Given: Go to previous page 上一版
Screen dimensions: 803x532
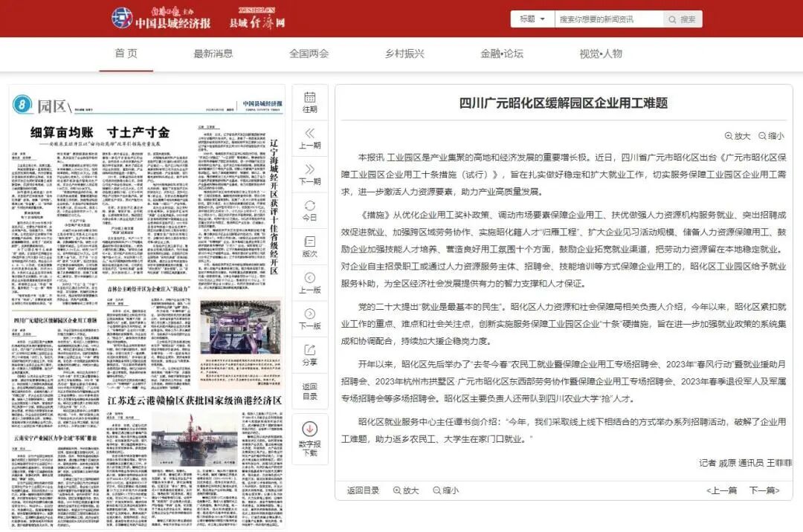Looking at the screenshot, I should (310, 283).
